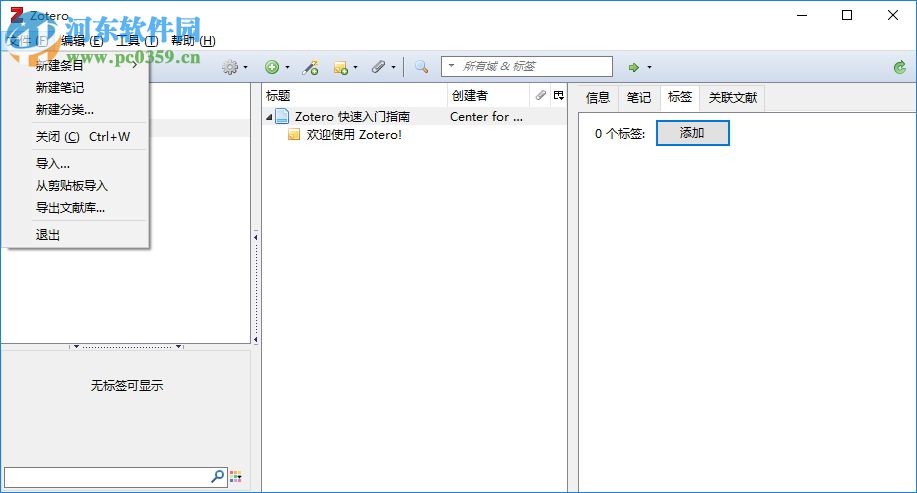Open the search mode dropdown in search box
Viewport: 917px width, 493px height.
pos(451,65)
